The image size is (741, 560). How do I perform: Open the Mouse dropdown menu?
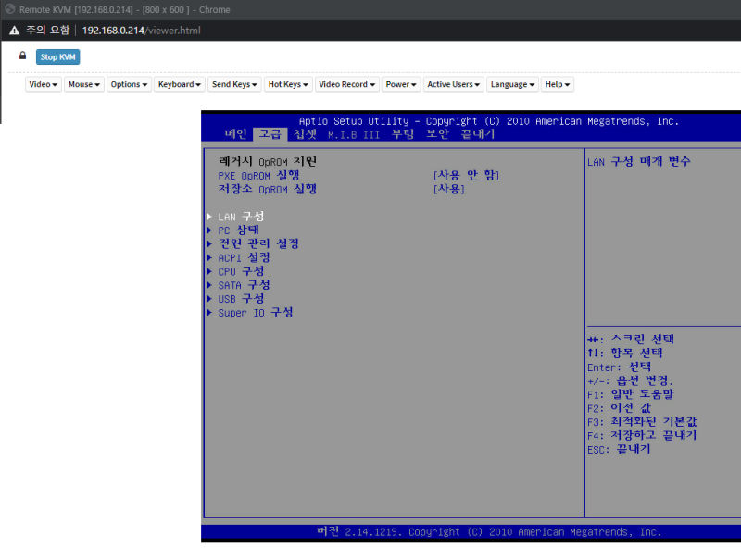pyautogui.click(x=83, y=84)
